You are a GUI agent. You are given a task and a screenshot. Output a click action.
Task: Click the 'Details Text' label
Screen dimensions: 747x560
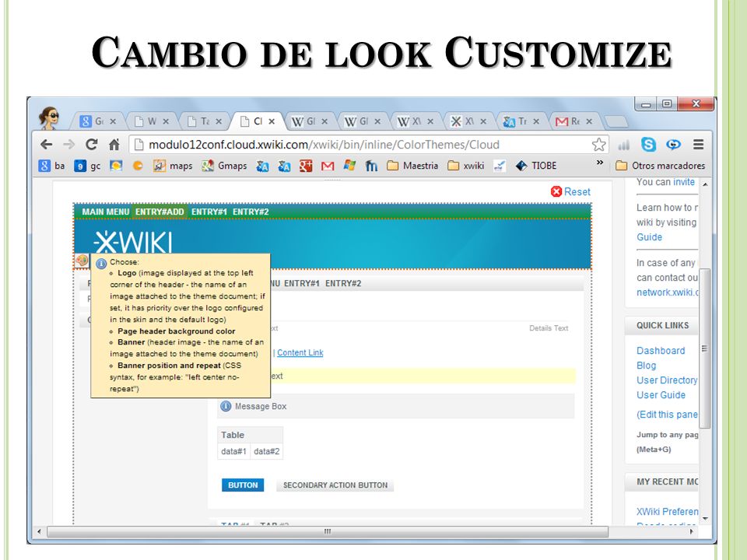(549, 328)
